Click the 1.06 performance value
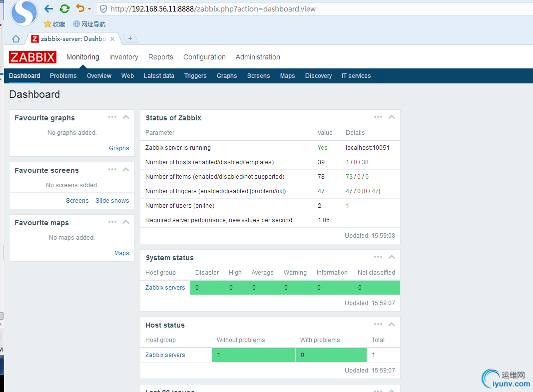Viewport: 533px width, 392px height. [324, 220]
